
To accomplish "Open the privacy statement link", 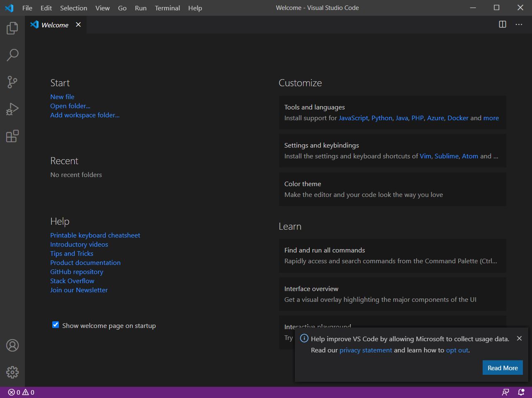I will coord(366,350).
